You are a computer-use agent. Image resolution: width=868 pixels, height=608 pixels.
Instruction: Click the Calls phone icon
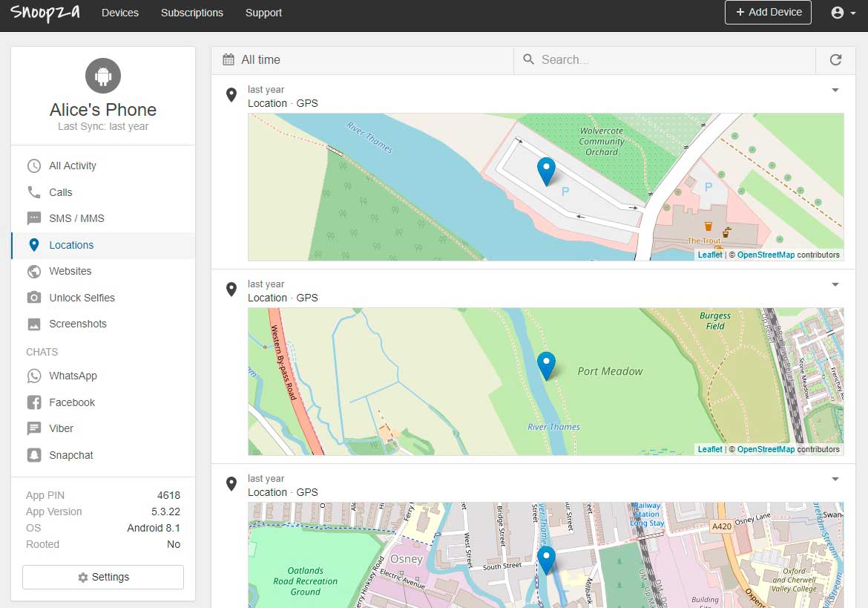pyautogui.click(x=34, y=192)
